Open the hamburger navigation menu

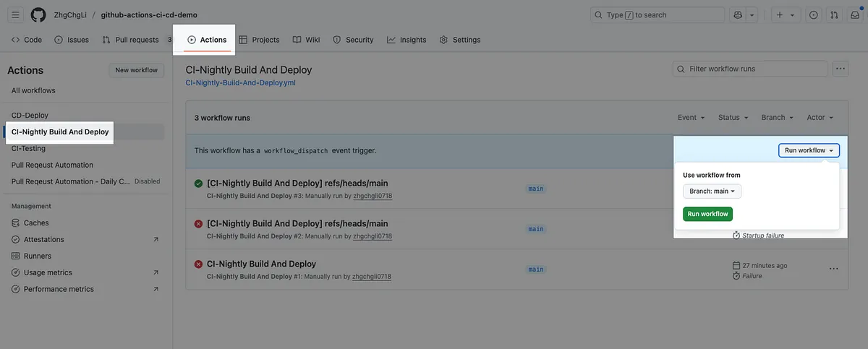click(x=16, y=14)
